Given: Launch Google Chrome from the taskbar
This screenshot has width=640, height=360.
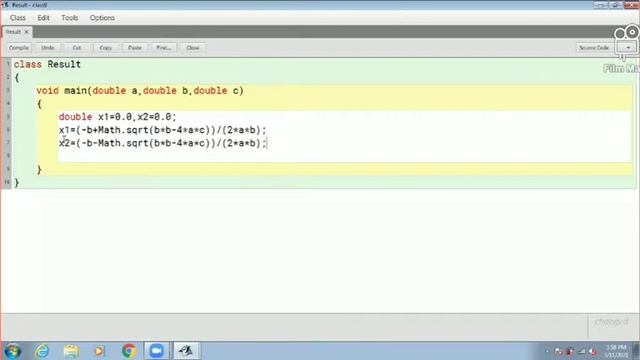Looking at the screenshot, I should [129, 351].
